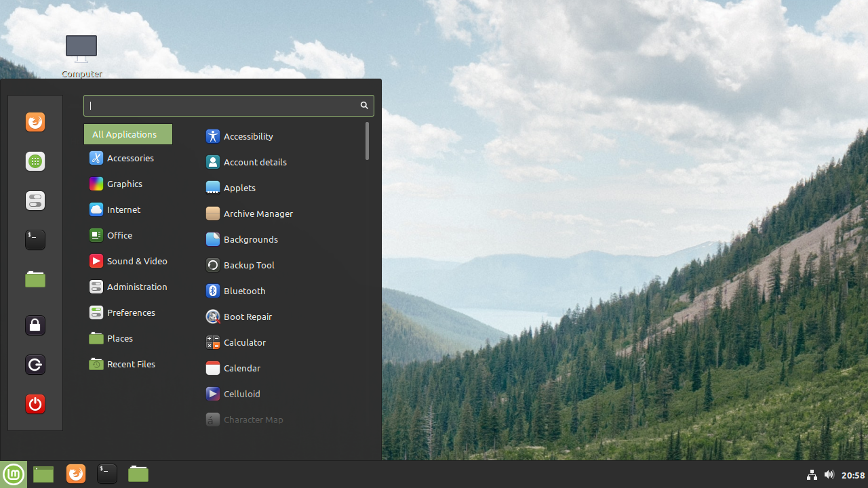Open the Sound & Video category
Viewport: 868px width, 488px height.
[x=136, y=261]
